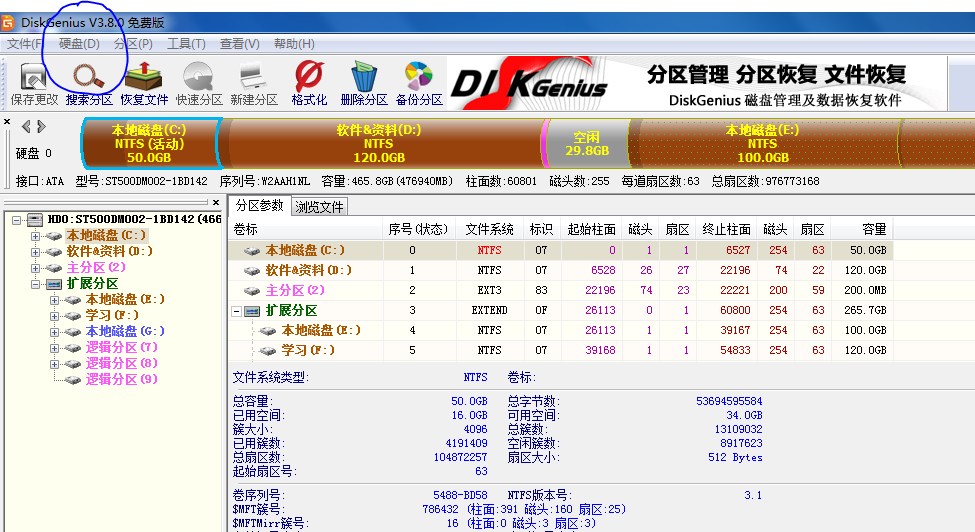Collapse 扩展分区 row in partition table
975x532 pixels.
pos(236,311)
